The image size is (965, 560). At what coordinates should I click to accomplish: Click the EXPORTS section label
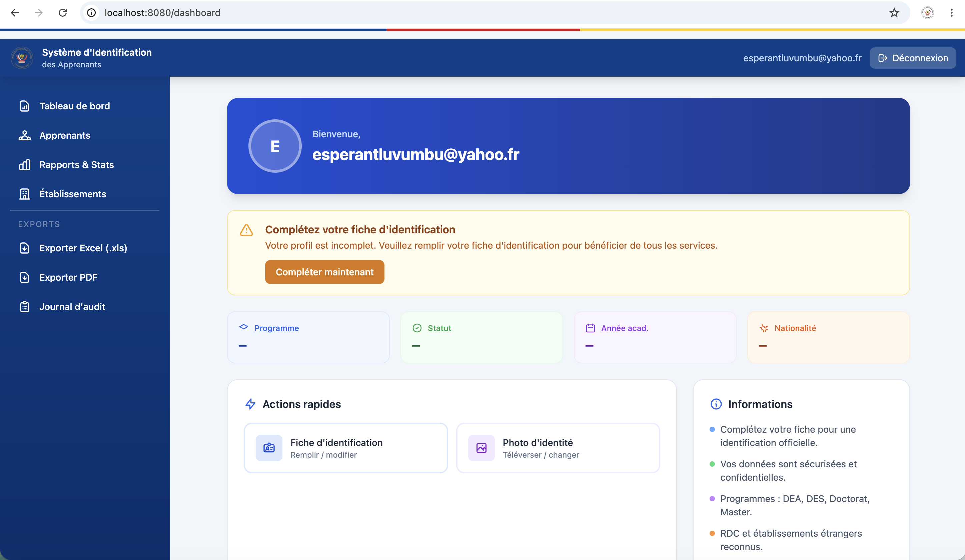(x=39, y=224)
